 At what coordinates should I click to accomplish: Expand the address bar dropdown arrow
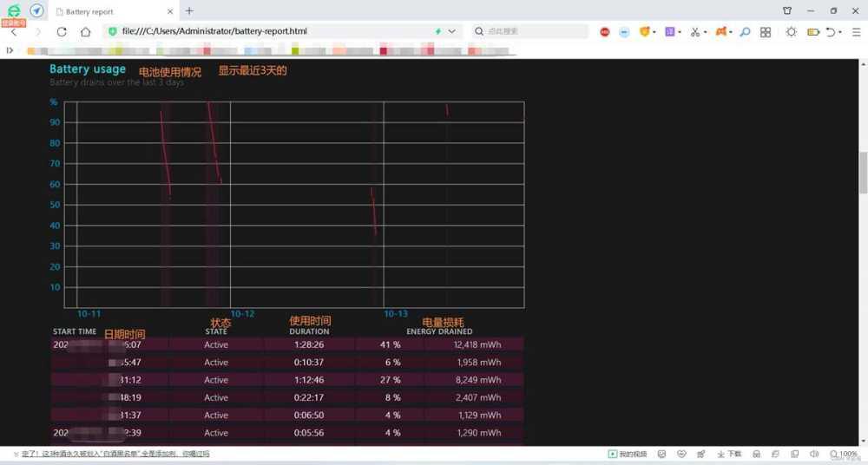(452, 32)
